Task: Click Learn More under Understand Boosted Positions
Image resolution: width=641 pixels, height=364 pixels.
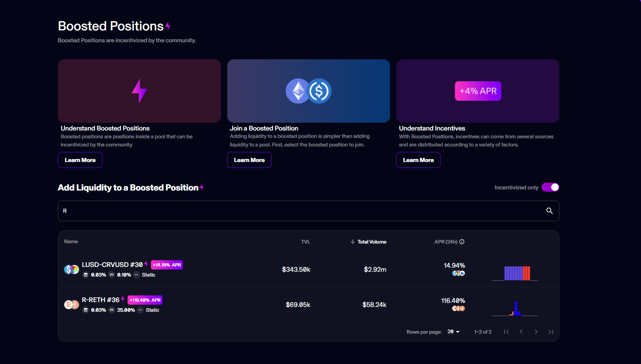Action: pyautogui.click(x=80, y=160)
